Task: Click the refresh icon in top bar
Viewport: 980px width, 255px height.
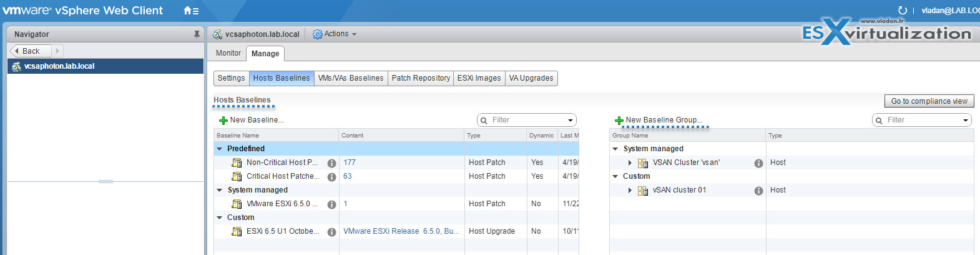Action: click(902, 10)
